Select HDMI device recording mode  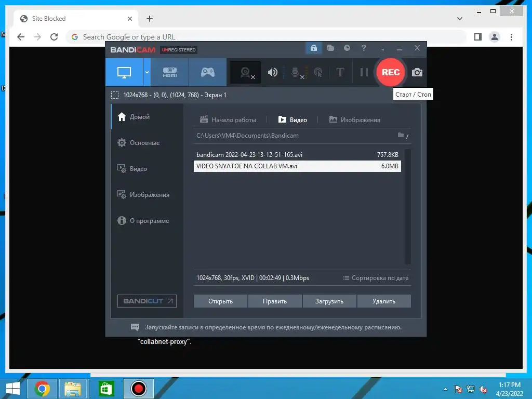170,72
